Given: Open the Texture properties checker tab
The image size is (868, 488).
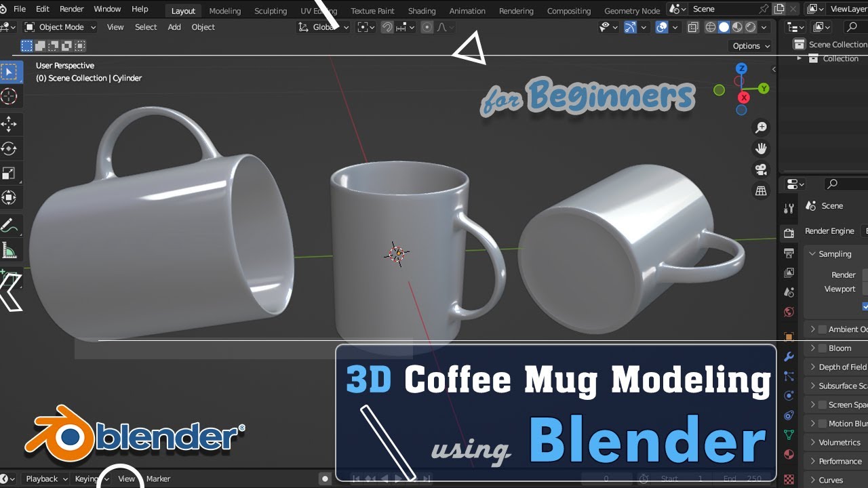Looking at the screenshot, I should pyautogui.click(x=789, y=479).
